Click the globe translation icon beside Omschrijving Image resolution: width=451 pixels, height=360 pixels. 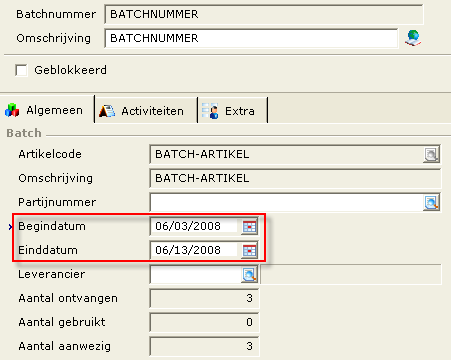pos(413,38)
